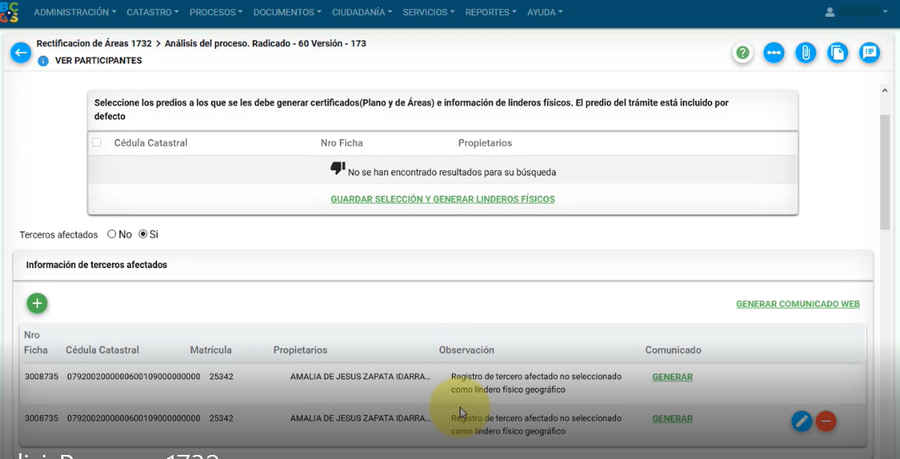This screenshot has width=900, height=459.
Task: Click the paperclip attachments icon
Action: pyautogui.click(x=806, y=53)
